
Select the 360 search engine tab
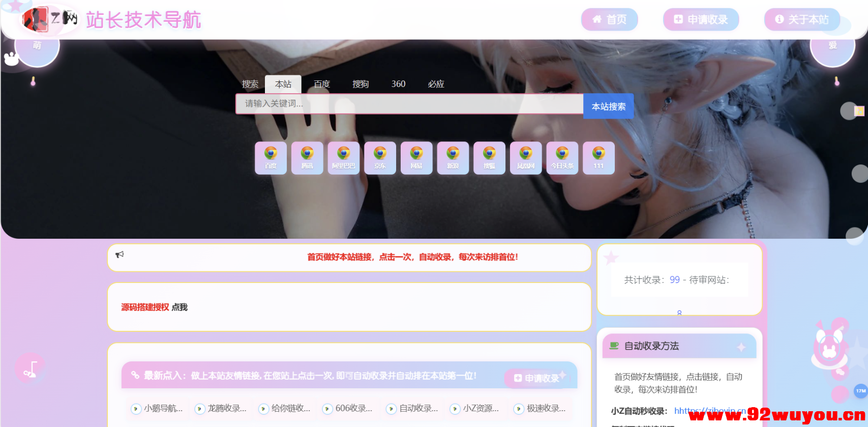click(x=398, y=84)
